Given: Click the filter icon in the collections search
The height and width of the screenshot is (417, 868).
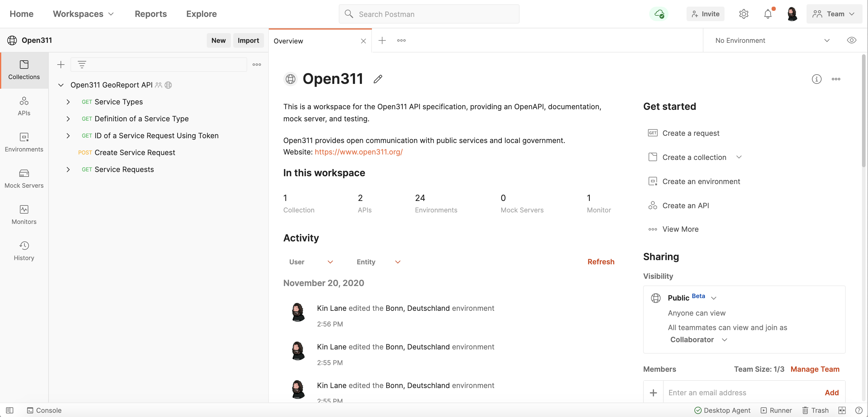Looking at the screenshot, I should [x=82, y=65].
